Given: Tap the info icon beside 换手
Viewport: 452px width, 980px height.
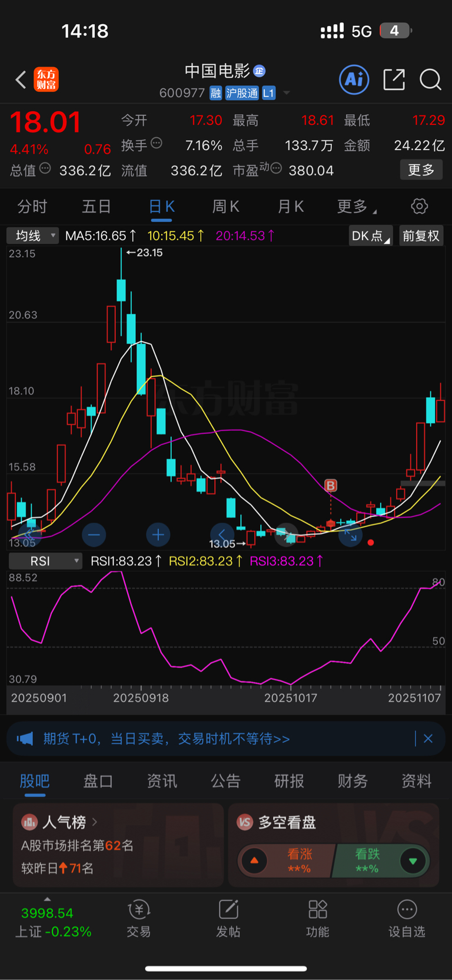Looking at the screenshot, I should tap(157, 143).
